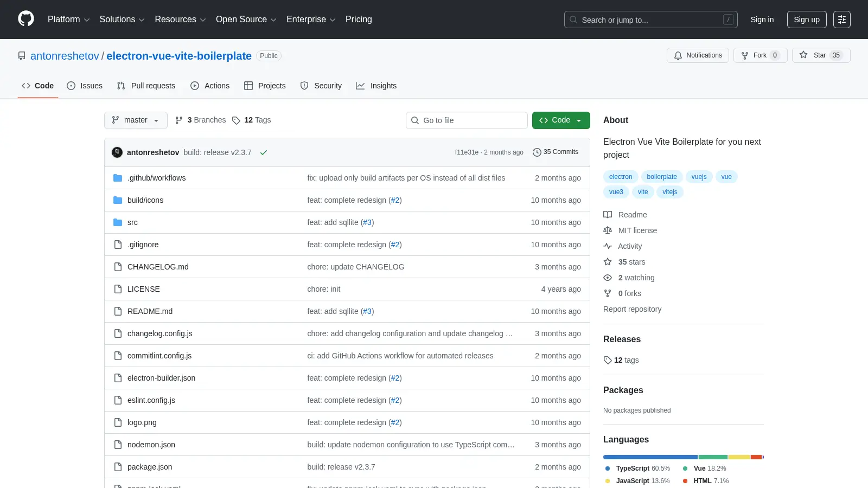The image size is (868, 488).
Task: Open issue #3 link in src row
Action: click(367, 222)
